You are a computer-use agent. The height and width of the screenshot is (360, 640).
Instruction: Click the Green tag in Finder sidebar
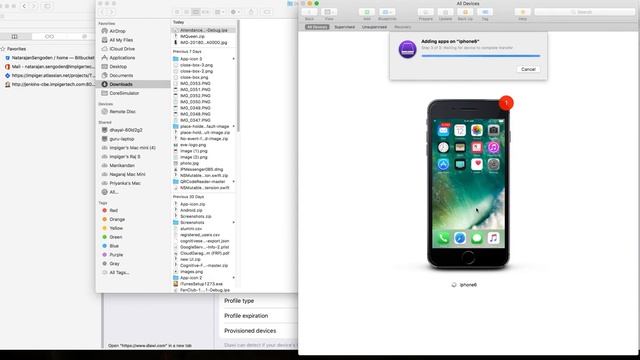tap(116, 237)
